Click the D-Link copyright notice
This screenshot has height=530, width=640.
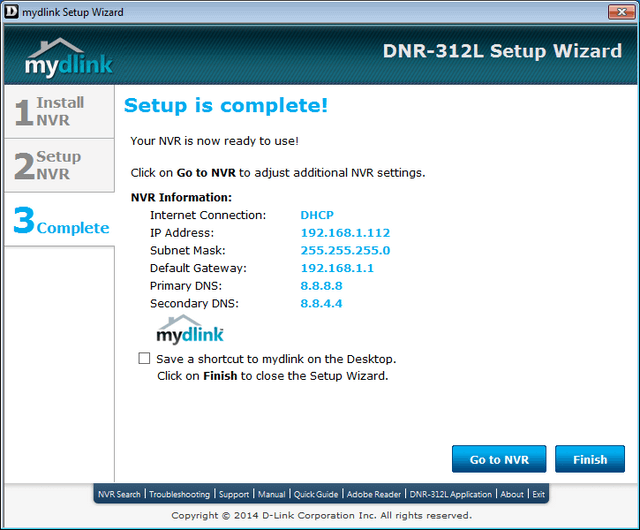pos(322,515)
